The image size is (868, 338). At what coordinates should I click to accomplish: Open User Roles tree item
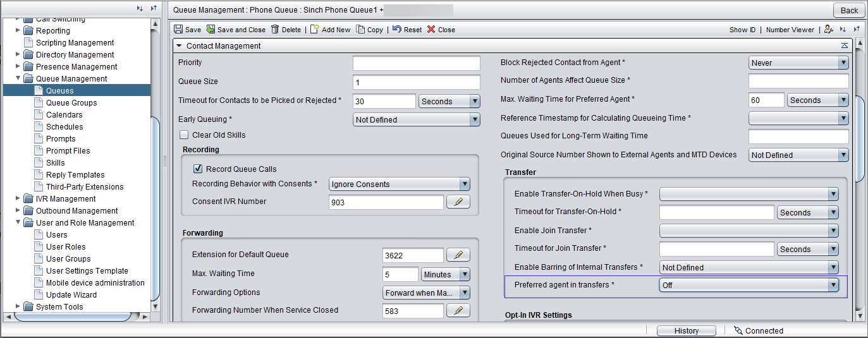click(66, 247)
